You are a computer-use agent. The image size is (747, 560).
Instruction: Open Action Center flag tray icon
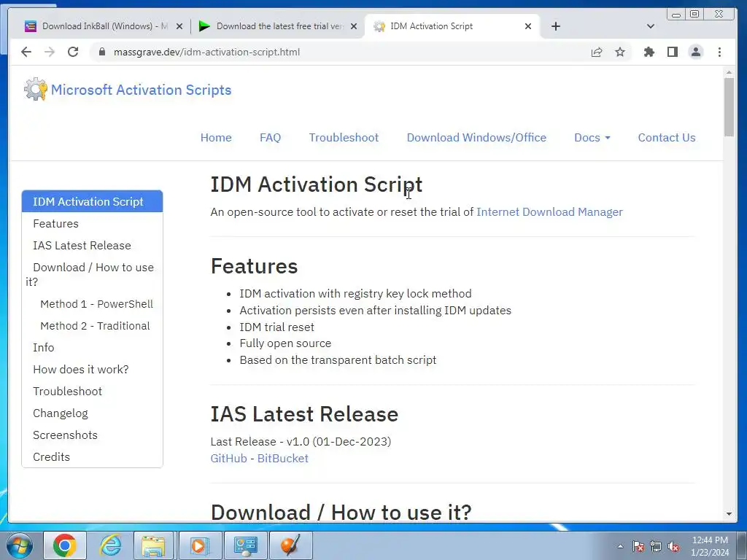pos(638,546)
